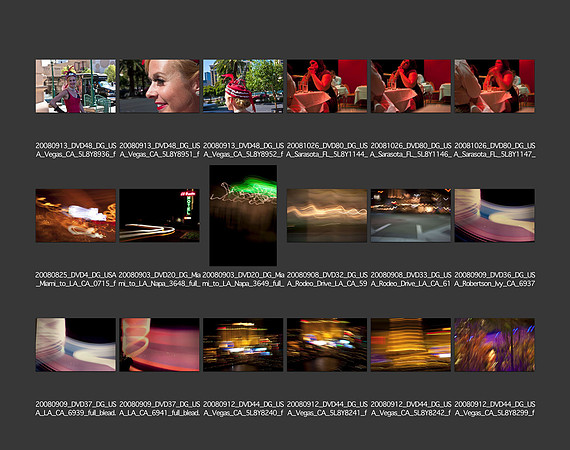Select the Miami_to_LA_CA_0715 orange light-trail thumbnail
570x450 pixels.
(76, 216)
